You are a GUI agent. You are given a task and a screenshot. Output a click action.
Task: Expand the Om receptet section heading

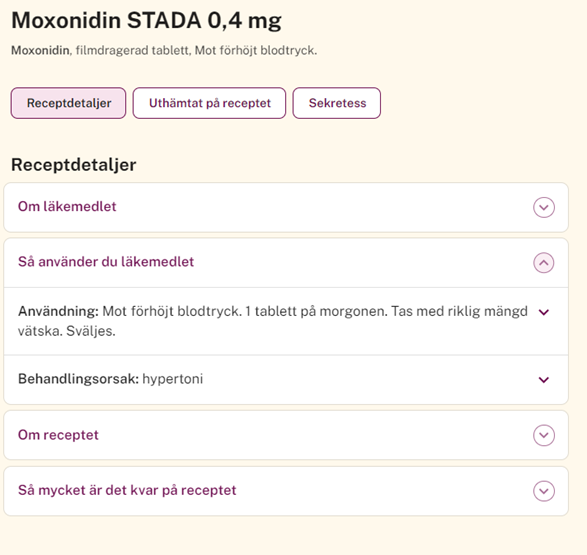pyautogui.click(x=58, y=435)
